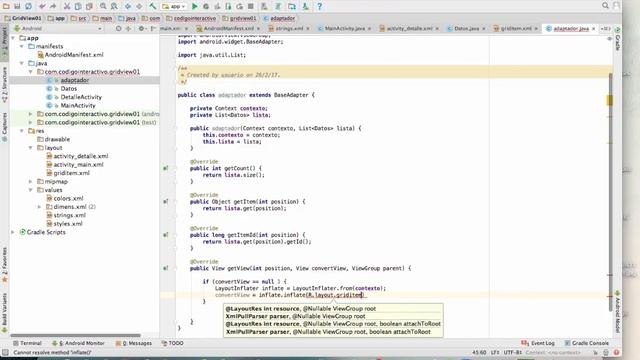Expand Gradle Scripts node
The width and height of the screenshot is (640, 360).
point(13,232)
